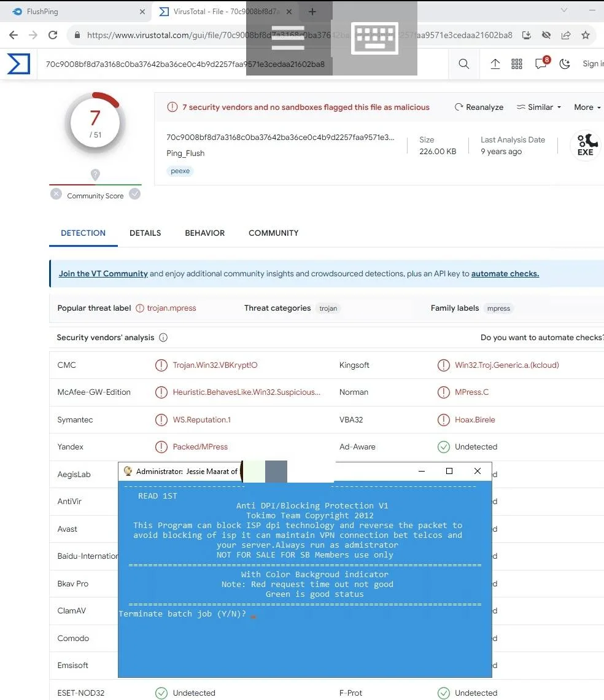Click the automate checks link
Screen dimensions: 604x700
[505, 274]
